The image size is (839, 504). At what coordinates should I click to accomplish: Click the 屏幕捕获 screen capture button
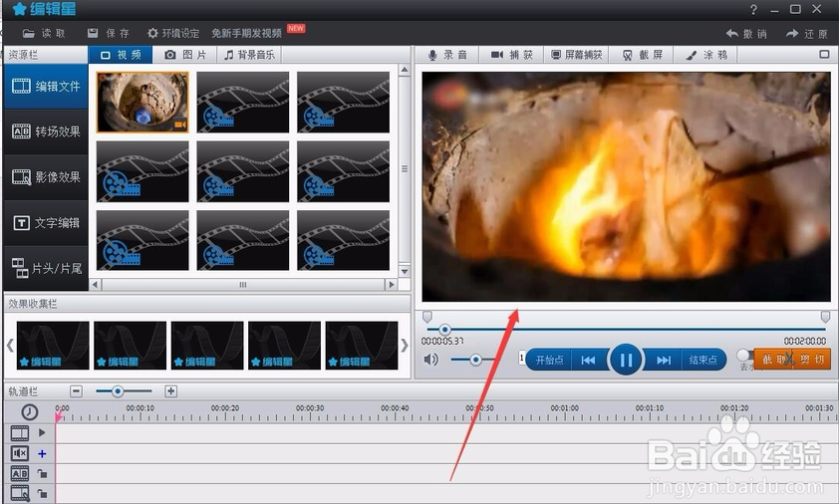click(576, 55)
